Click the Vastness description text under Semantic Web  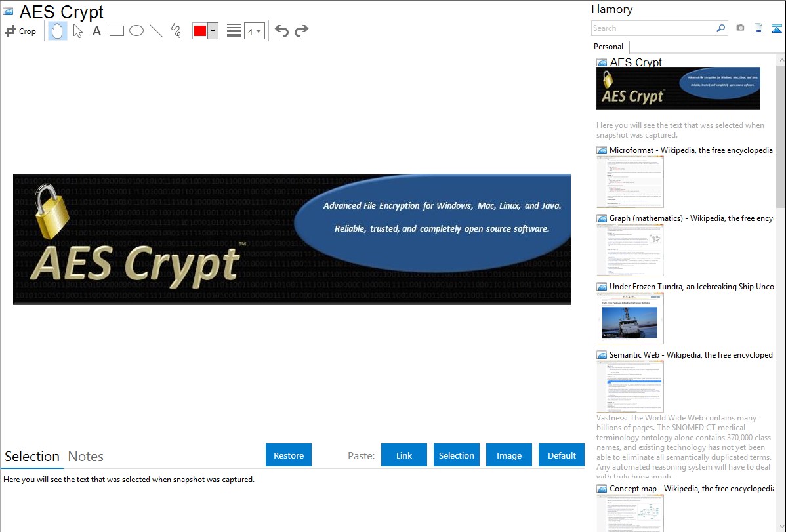point(684,447)
